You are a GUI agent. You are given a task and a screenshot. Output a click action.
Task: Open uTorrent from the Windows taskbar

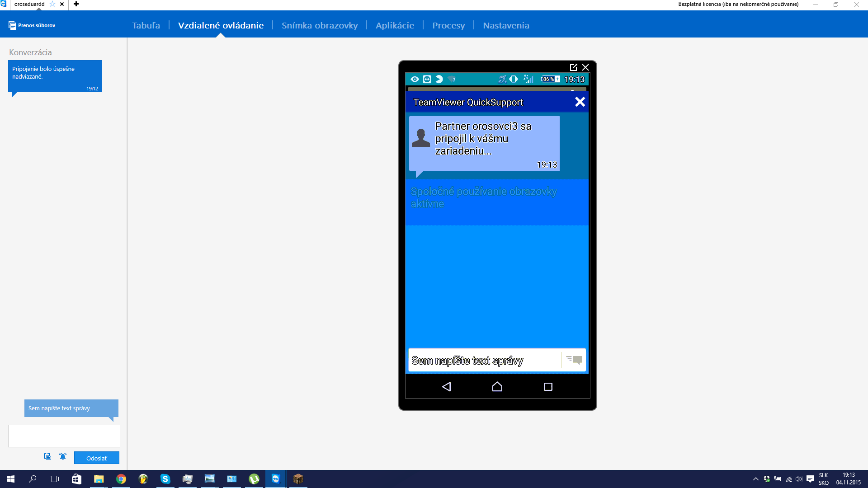(x=254, y=479)
